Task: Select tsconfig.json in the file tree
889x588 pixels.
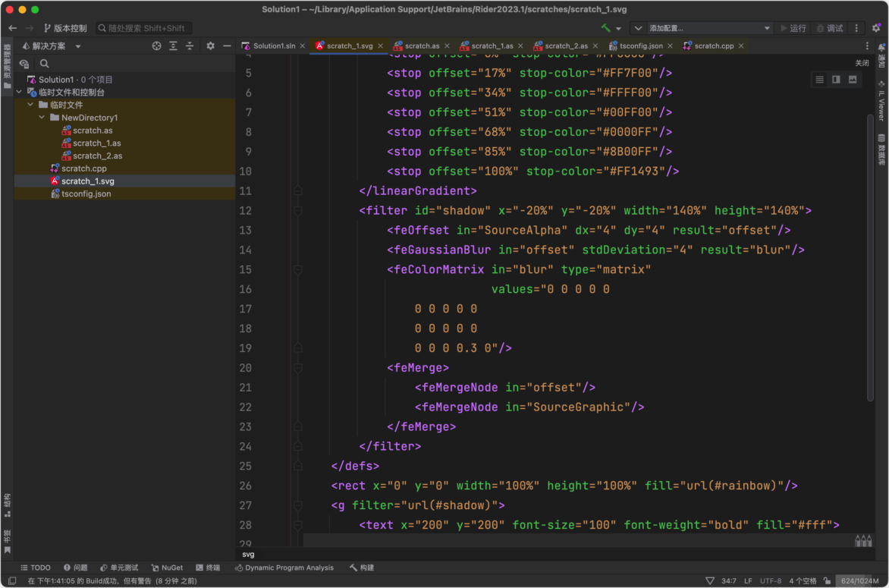Action: 86,193
